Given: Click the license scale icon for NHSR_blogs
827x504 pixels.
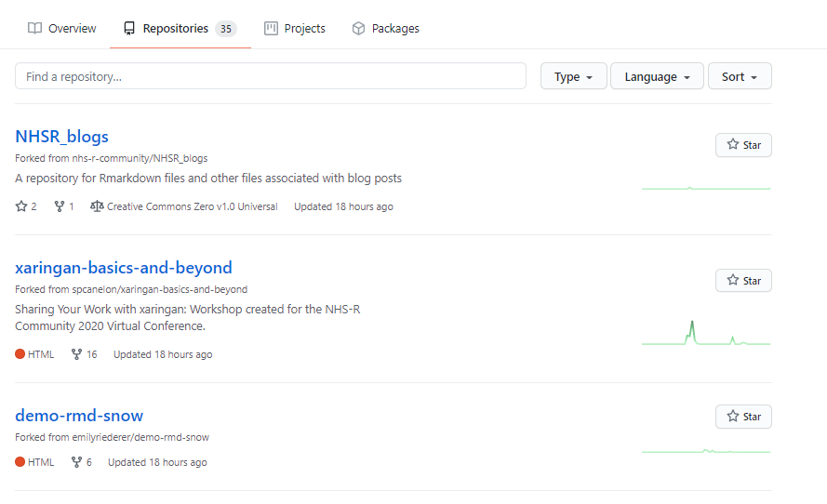Looking at the screenshot, I should coord(97,206).
